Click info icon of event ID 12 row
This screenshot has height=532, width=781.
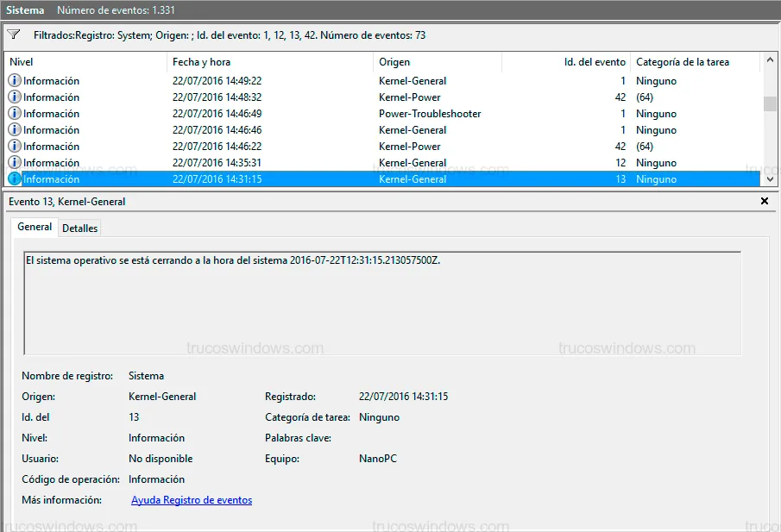15,163
